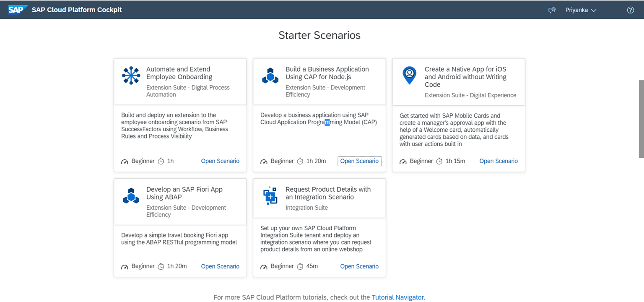Click the page vertical scrollbar thumb

(x=641, y=119)
